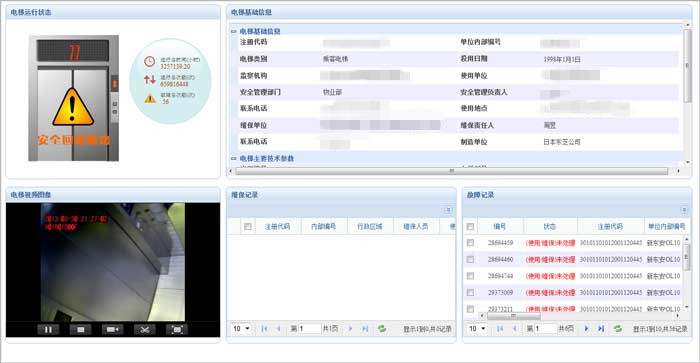700x363 pixels.
Task: Click status text in row 28694744
Action: coord(550,276)
